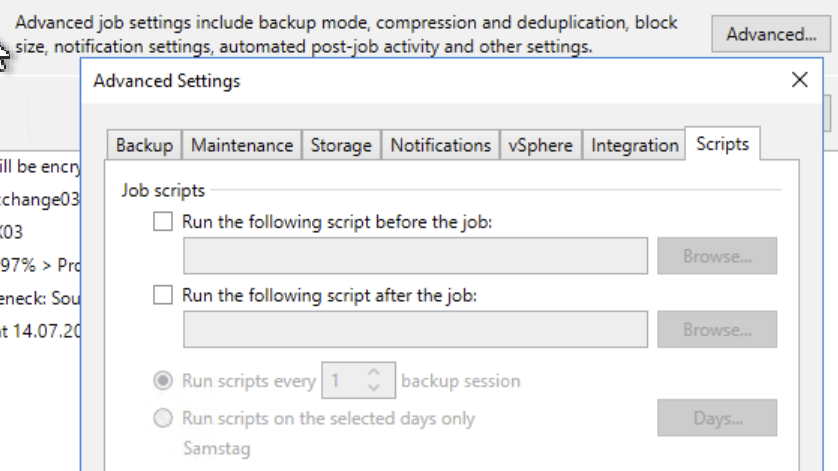Select the Scripts tab
This screenshot has width=838, height=471.
pos(722,144)
